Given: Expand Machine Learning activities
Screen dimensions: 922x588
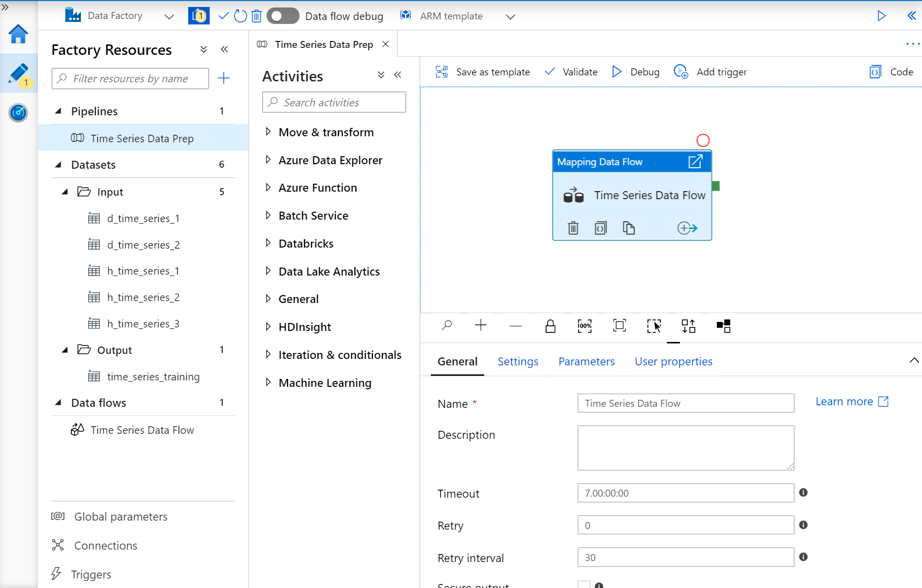Looking at the screenshot, I should pos(268,382).
